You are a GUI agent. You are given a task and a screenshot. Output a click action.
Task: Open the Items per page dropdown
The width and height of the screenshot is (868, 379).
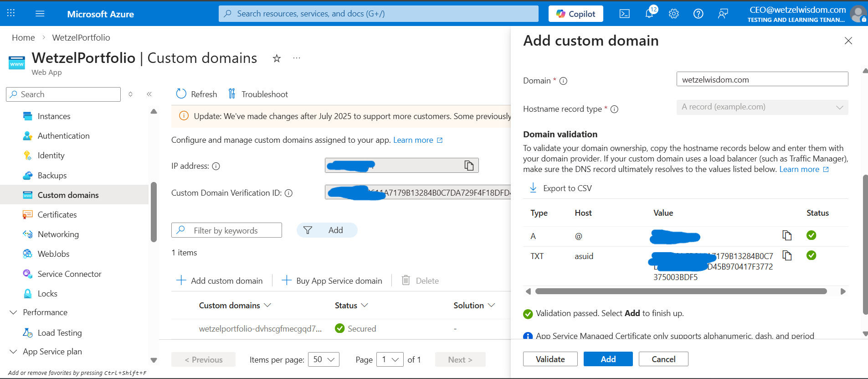pos(324,359)
